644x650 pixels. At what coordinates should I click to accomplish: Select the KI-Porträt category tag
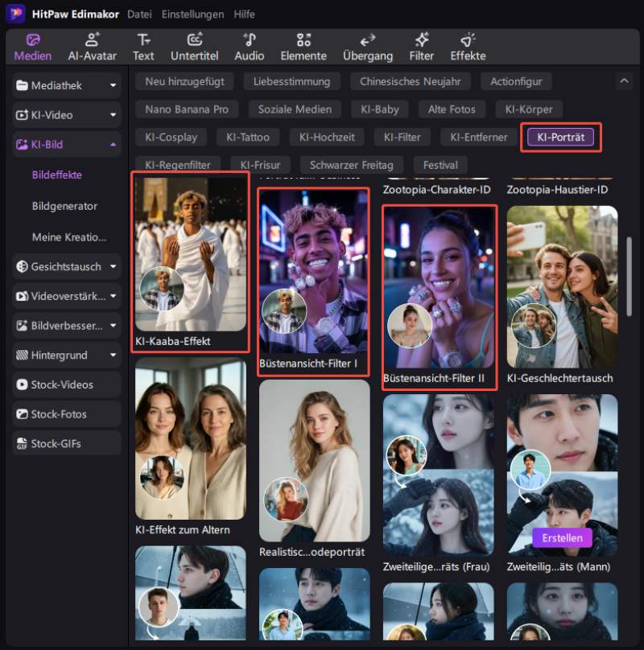point(560,137)
